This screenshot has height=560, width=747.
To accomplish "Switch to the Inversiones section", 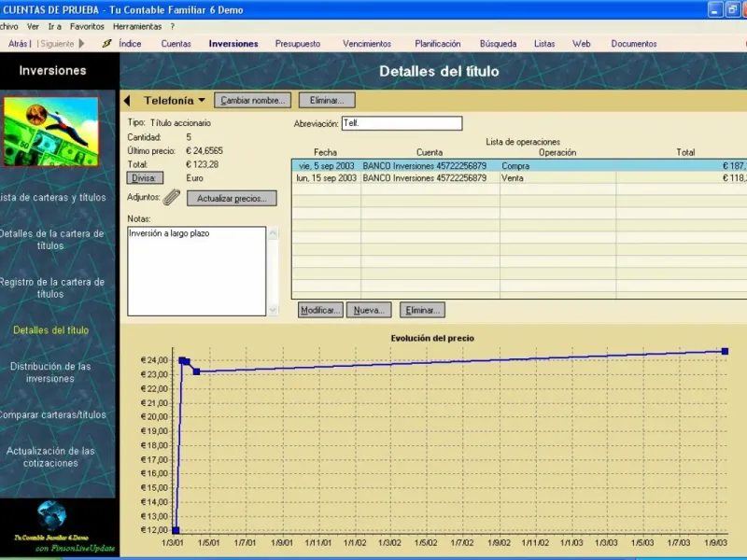I will tap(233, 43).
